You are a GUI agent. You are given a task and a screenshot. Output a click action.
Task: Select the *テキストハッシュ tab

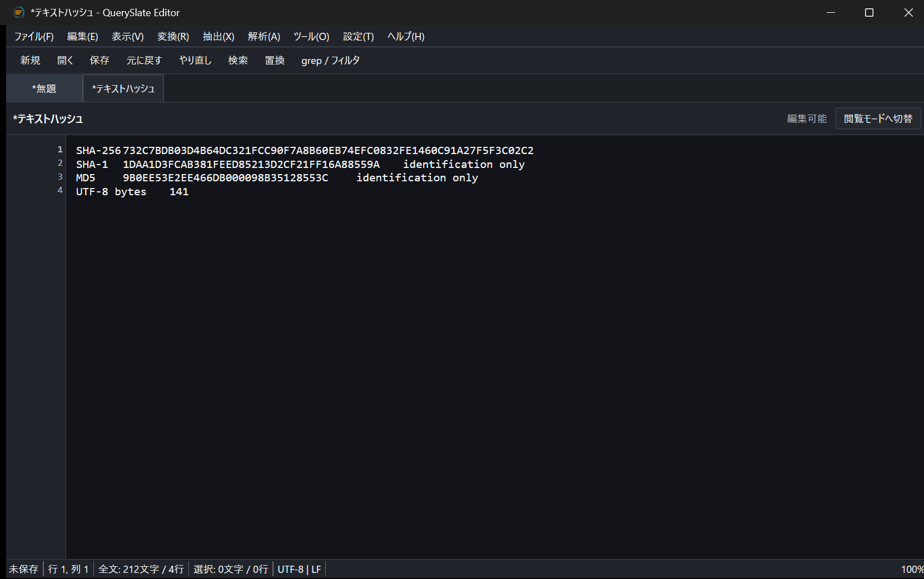[x=123, y=88]
